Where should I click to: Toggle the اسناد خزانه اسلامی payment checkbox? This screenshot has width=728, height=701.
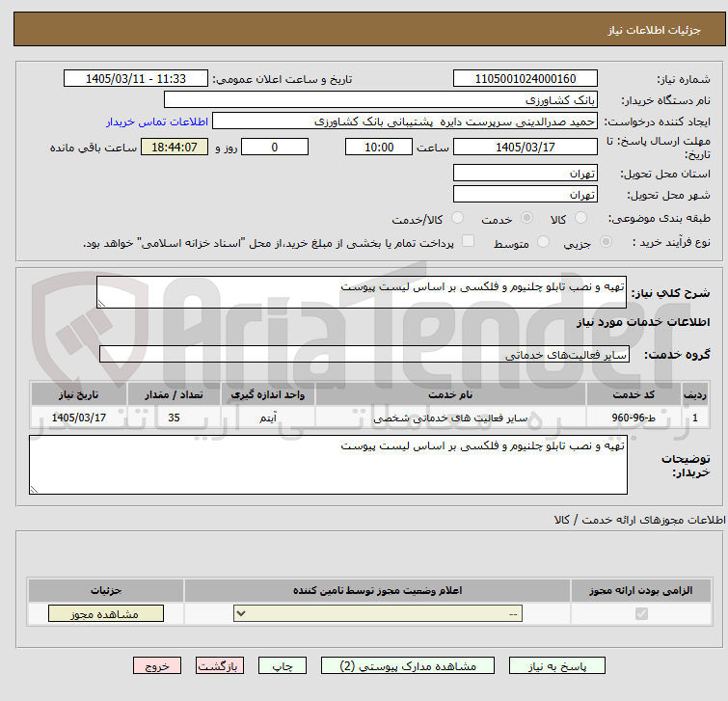[x=468, y=241]
